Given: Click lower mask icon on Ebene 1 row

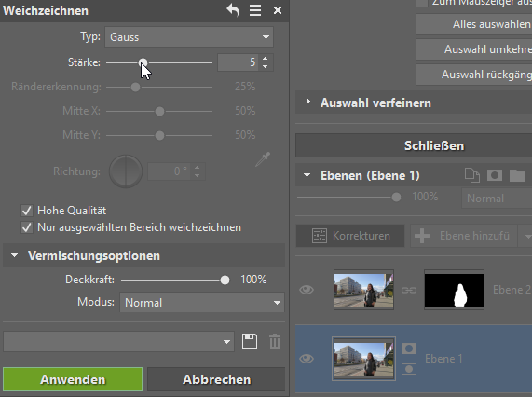Looking at the screenshot, I should pos(409,369).
